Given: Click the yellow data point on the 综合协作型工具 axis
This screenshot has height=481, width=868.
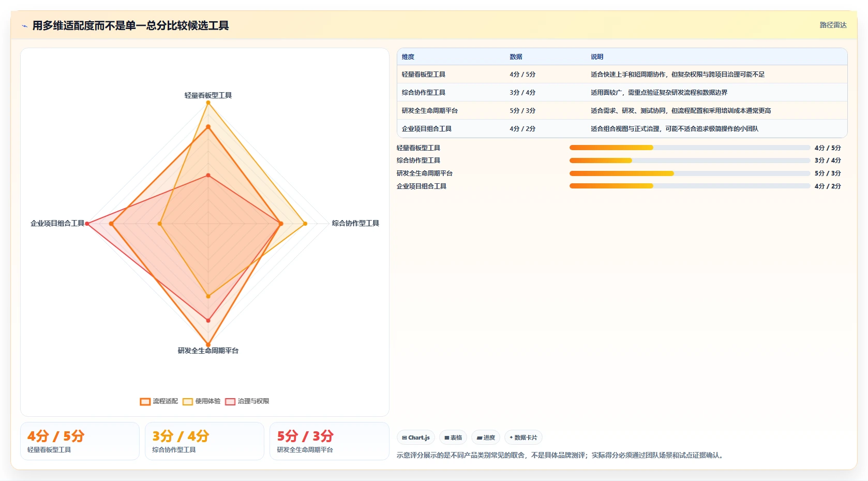Looking at the screenshot, I should [x=305, y=224].
